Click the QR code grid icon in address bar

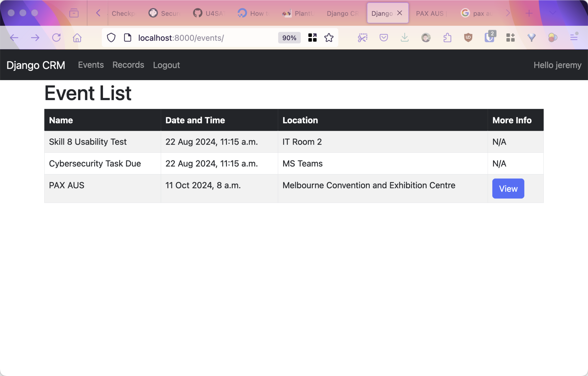pos(312,38)
